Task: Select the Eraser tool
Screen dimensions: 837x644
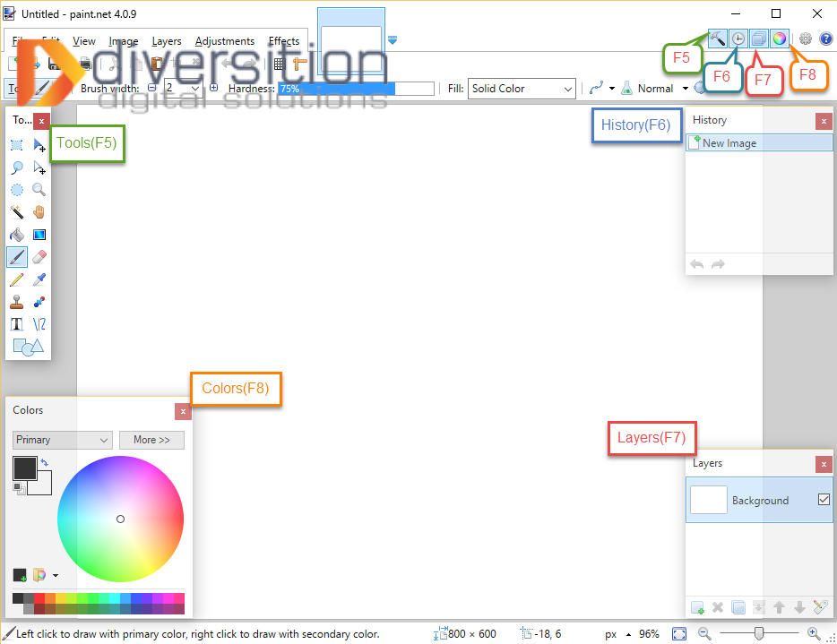Action: point(39,257)
